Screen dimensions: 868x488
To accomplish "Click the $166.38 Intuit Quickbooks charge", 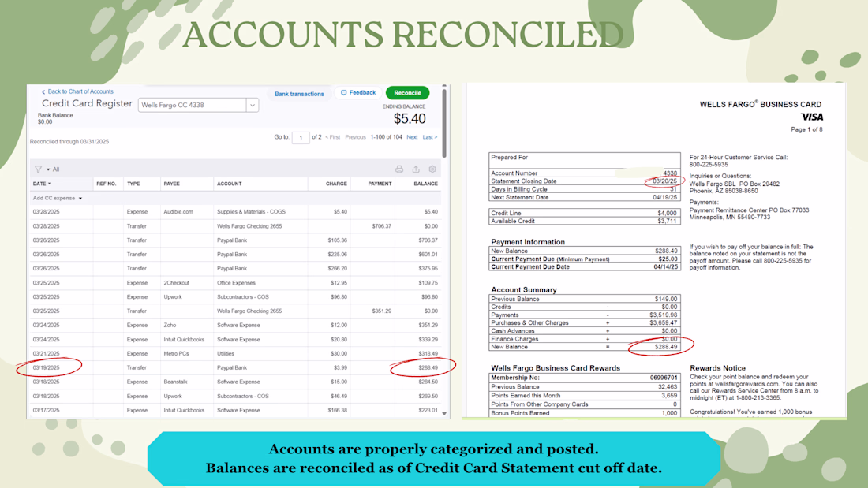I will (x=337, y=411).
